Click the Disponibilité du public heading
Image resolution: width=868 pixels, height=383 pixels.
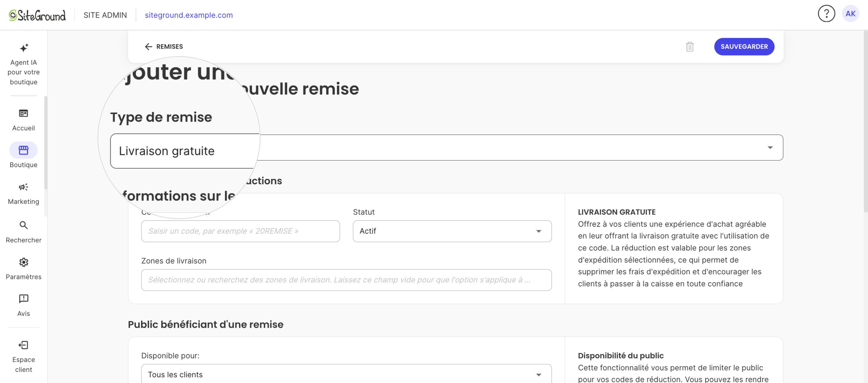click(x=620, y=356)
